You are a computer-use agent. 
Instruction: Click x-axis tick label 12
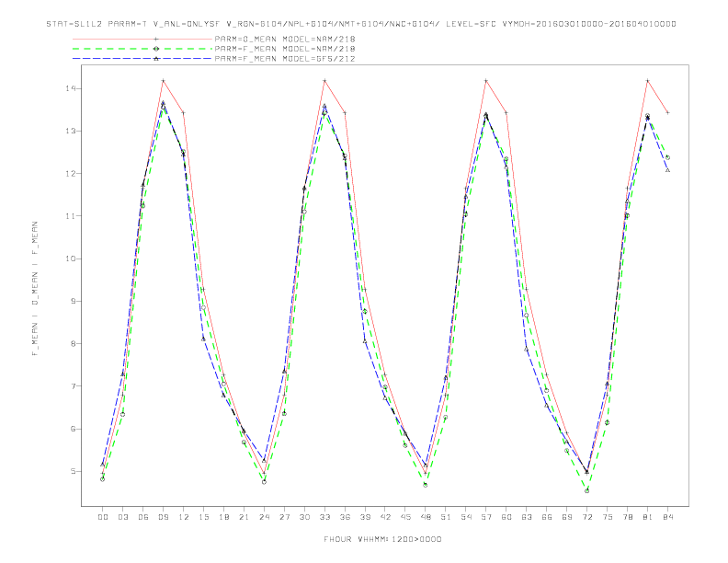pyautogui.click(x=184, y=517)
